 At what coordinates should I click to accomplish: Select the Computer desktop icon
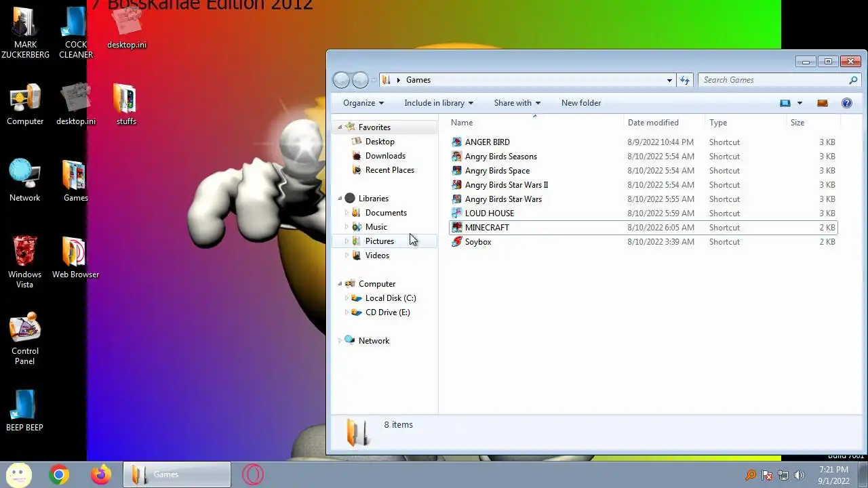[x=25, y=105]
